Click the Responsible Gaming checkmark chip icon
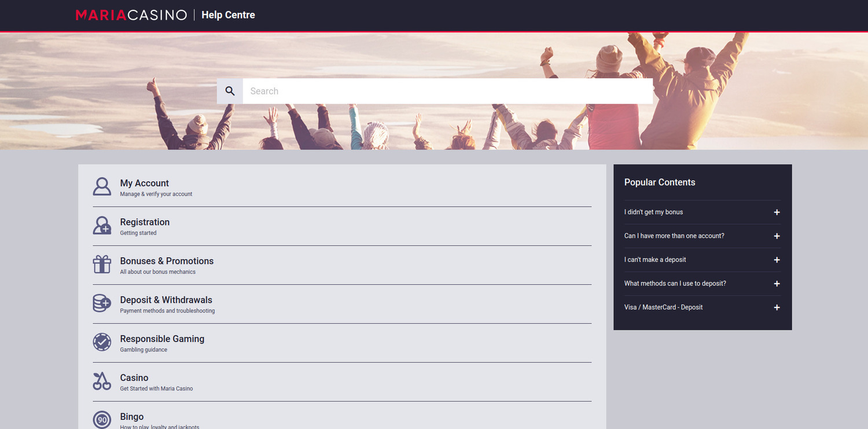 pyautogui.click(x=102, y=342)
